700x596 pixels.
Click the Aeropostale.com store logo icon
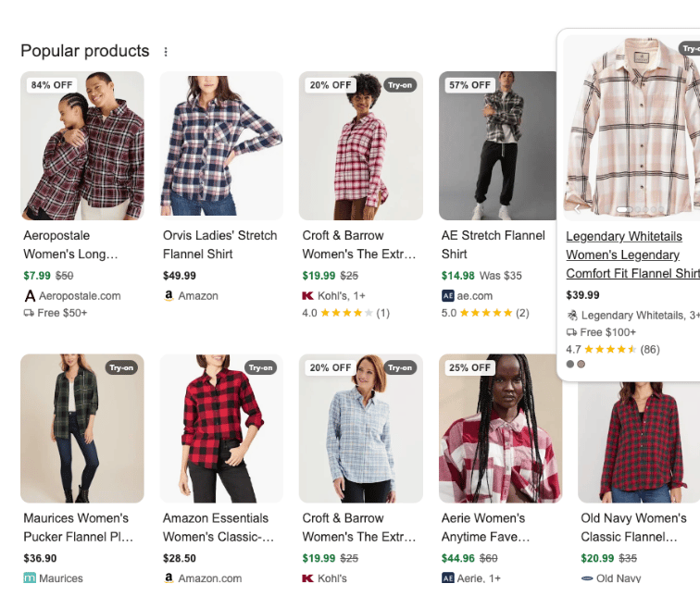click(x=30, y=296)
